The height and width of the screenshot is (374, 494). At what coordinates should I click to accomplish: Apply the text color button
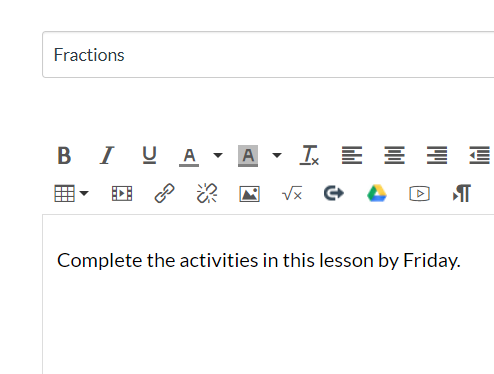[189, 156]
